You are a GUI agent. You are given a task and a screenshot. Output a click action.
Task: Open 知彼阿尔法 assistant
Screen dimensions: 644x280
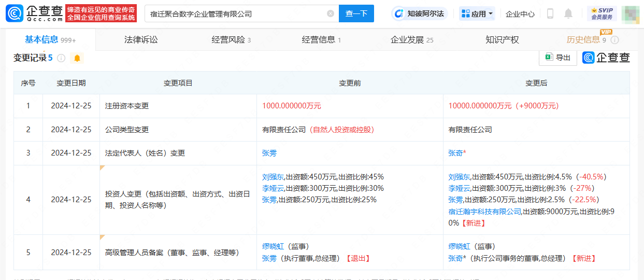click(419, 14)
